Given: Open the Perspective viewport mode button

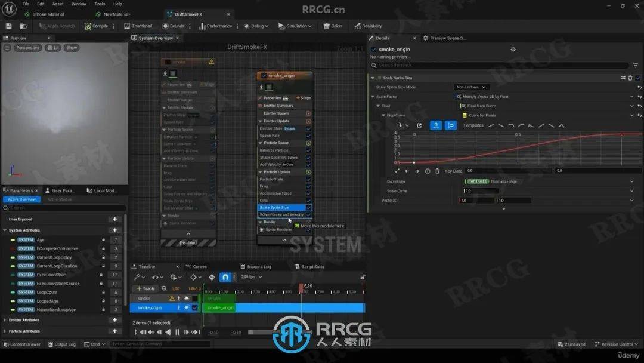Looking at the screenshot, I should pyautogui.click(x=27, y=48).
